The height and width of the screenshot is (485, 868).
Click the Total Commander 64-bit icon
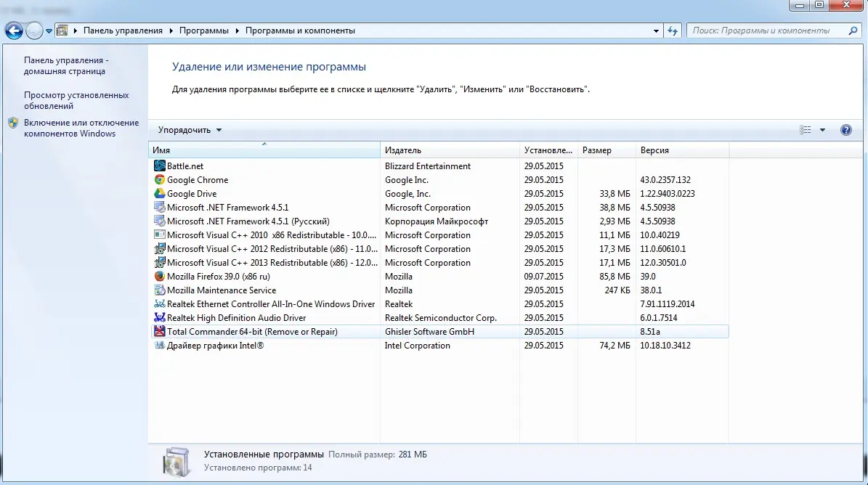point(159,332)
